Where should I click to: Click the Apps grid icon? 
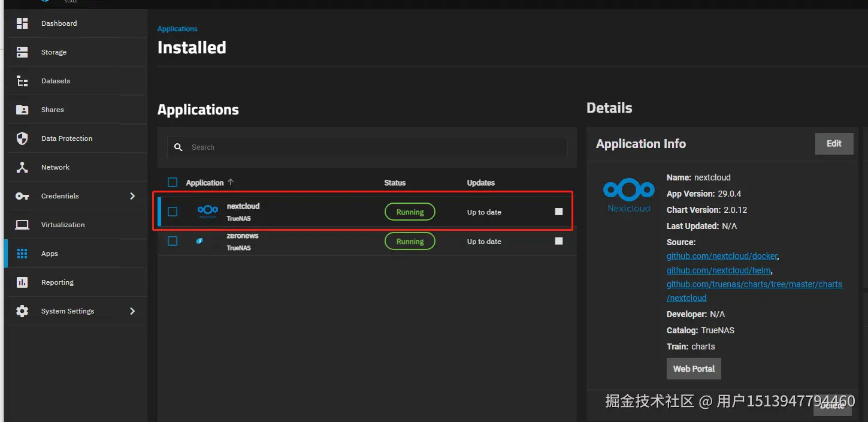(x=22, y=254)
